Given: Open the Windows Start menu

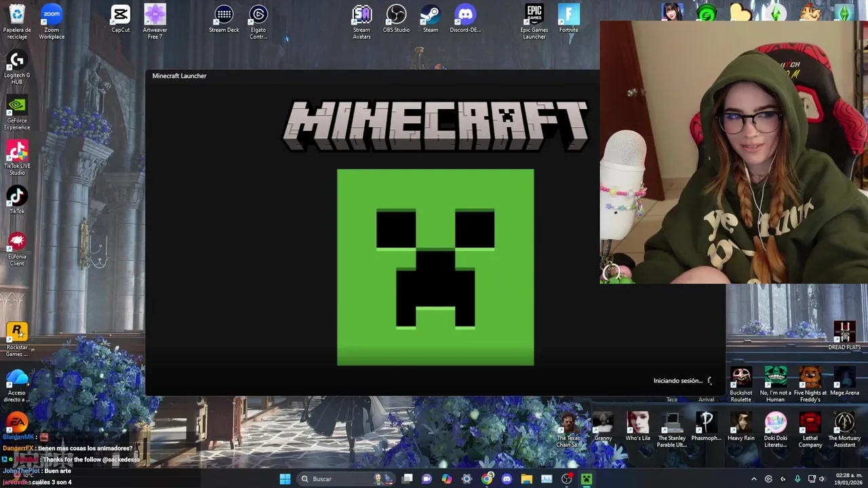Looking at the screenshot, I should click(285, 479).
